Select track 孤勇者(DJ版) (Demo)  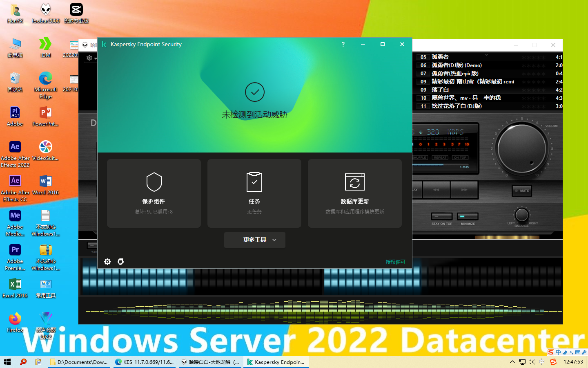click(489, 65)
